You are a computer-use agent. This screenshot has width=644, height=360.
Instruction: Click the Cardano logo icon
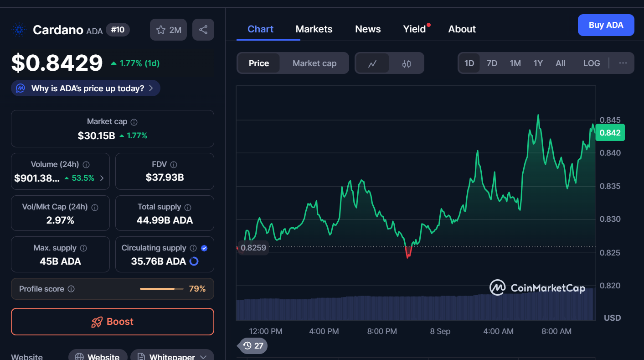[19, 30]
